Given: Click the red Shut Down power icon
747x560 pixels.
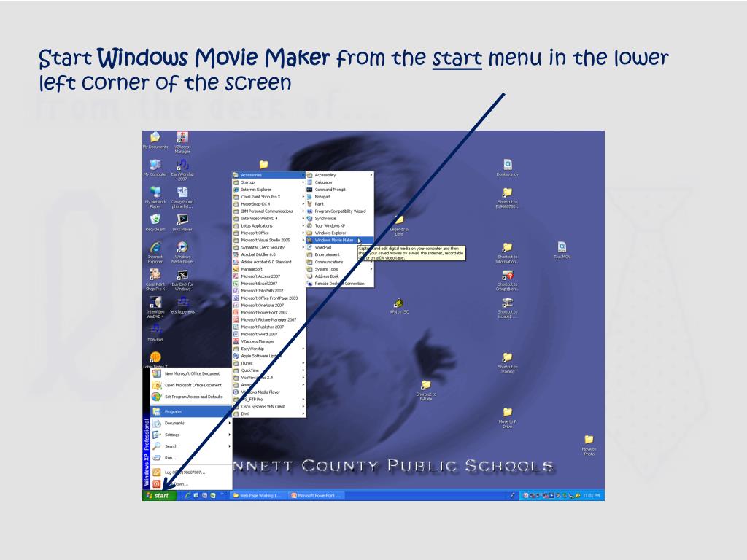Looking at the screenshot, I should coord(156,484).
